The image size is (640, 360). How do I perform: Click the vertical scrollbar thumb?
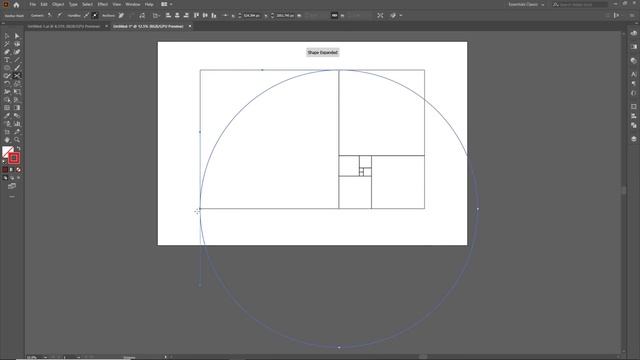point(624,191)
